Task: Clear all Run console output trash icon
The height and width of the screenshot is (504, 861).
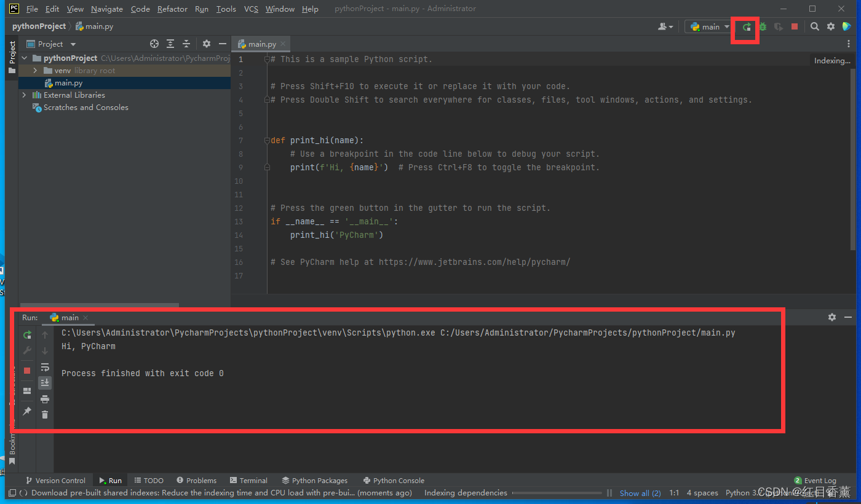Action: 45,415
